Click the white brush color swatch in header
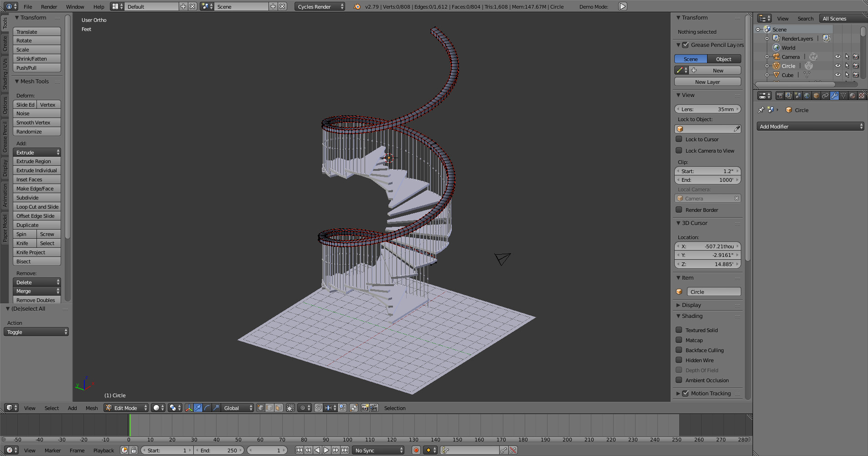Image resolution: width=868 pixels, height=456 pixels. 156,408
